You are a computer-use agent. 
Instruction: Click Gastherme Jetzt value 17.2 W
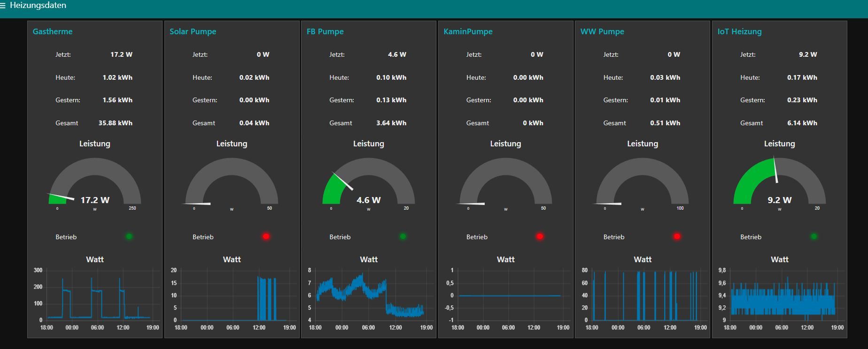pyautogui.click(x=121, y=54)
